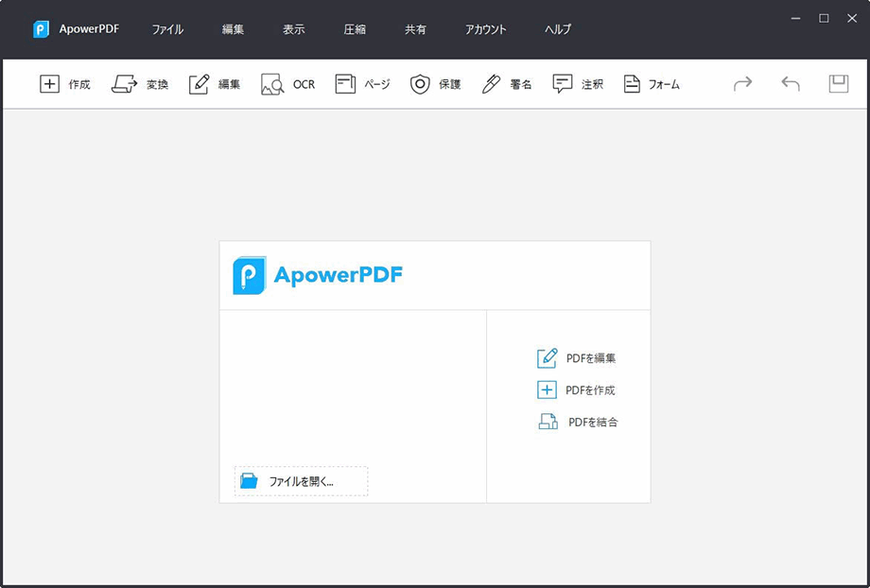The image size is (870, 588).
Task: Click the PDFを作成 link text
Action: (x=590, y=390)
